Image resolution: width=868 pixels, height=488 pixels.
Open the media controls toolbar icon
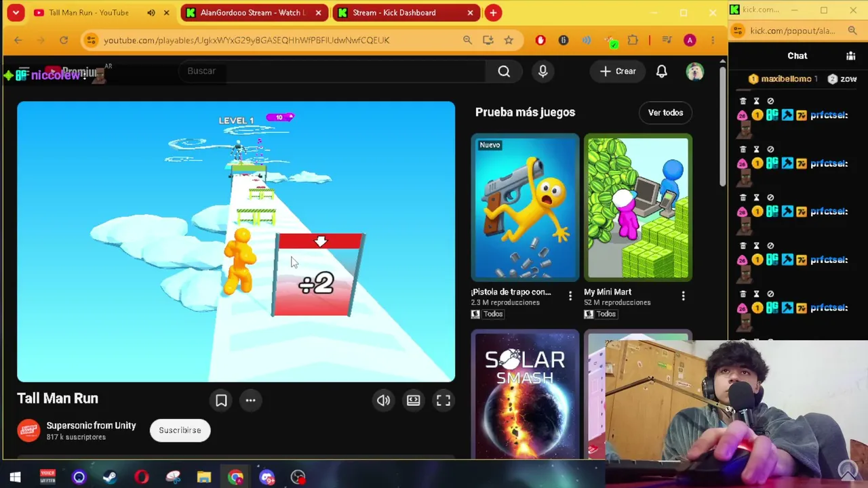pos(667,40)
